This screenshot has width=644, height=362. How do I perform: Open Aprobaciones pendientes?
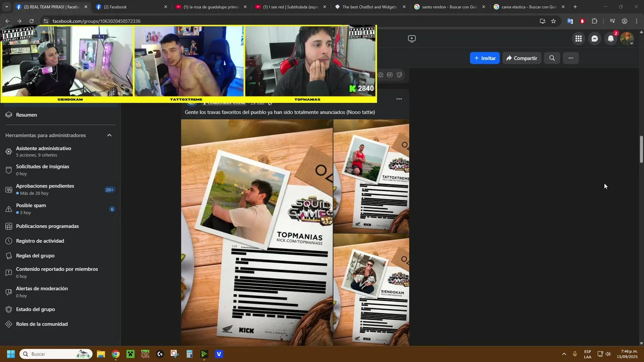pyautogui.click(x=59, y=190)
